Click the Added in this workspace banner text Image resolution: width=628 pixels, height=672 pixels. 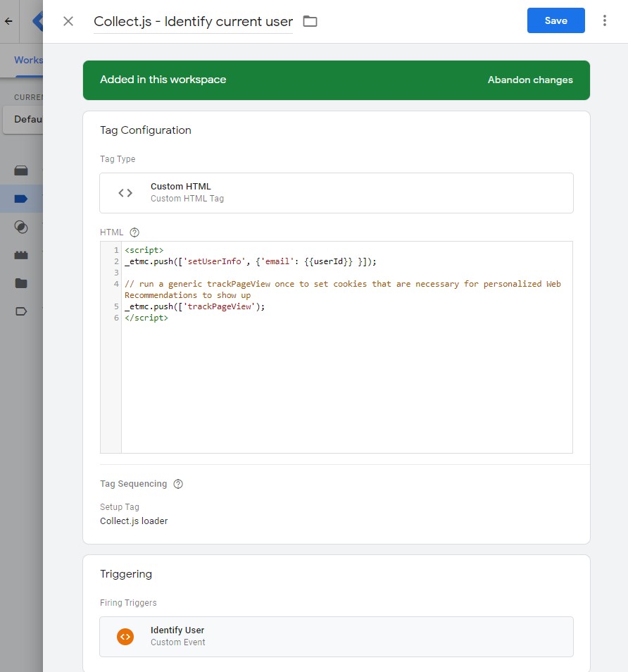163,80
